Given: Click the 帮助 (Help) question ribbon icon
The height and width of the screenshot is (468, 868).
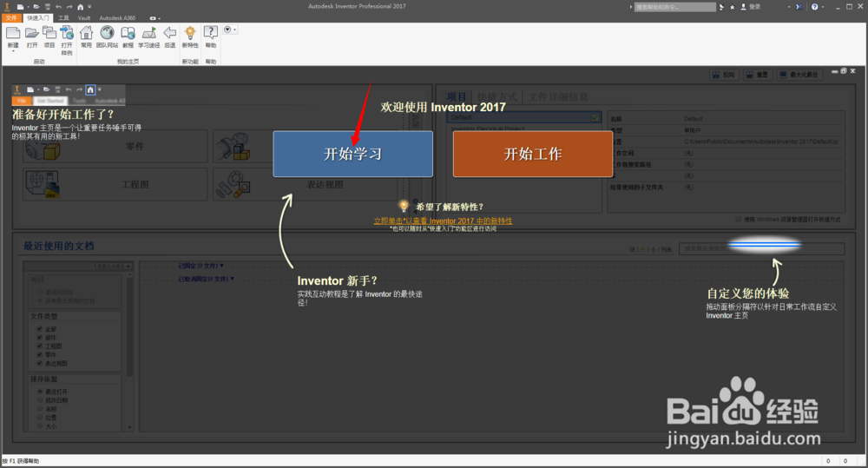Looking at the screenshot, I should coord(211,34).
